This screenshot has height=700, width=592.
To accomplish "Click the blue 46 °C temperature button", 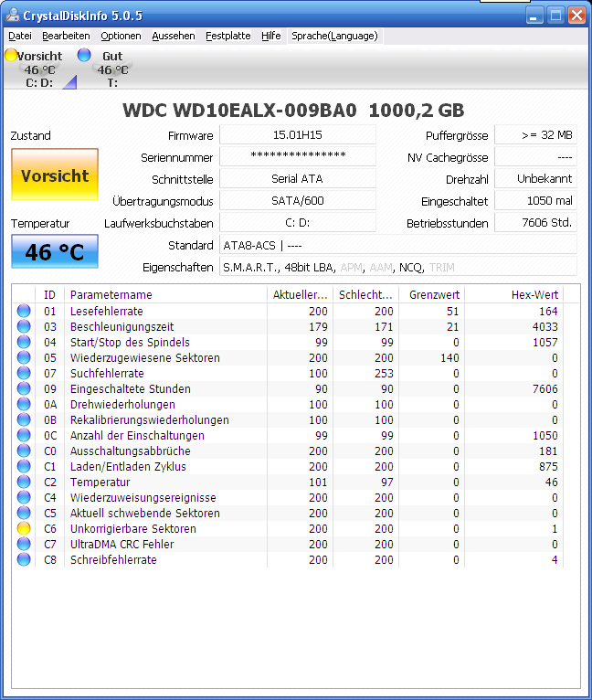I will (x=55, y=251).
